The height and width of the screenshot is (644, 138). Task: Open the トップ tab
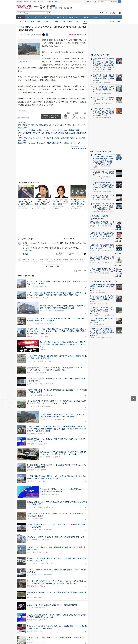(20, 17)
